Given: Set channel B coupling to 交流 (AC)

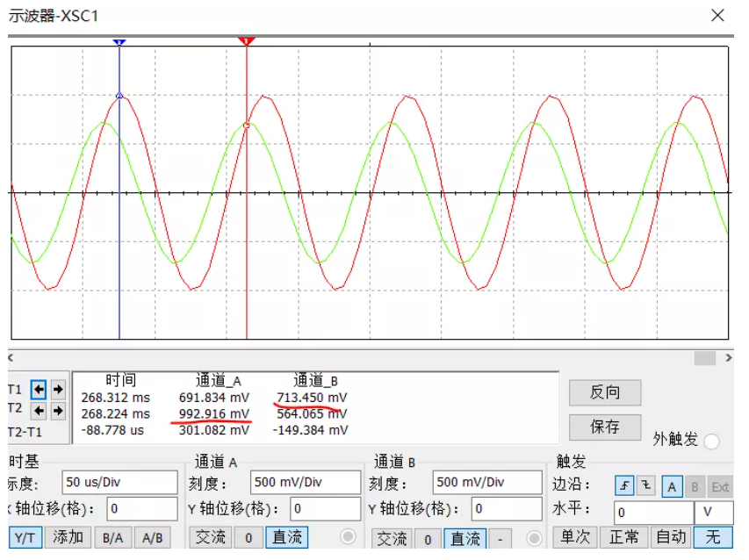Looking at the screenshot, I should pos(392,539).
